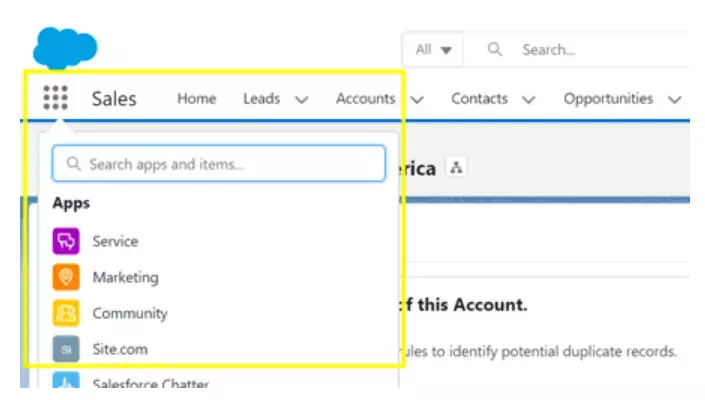Open the App Launcher grid icon
705x400 pixels.
[56, 98]
